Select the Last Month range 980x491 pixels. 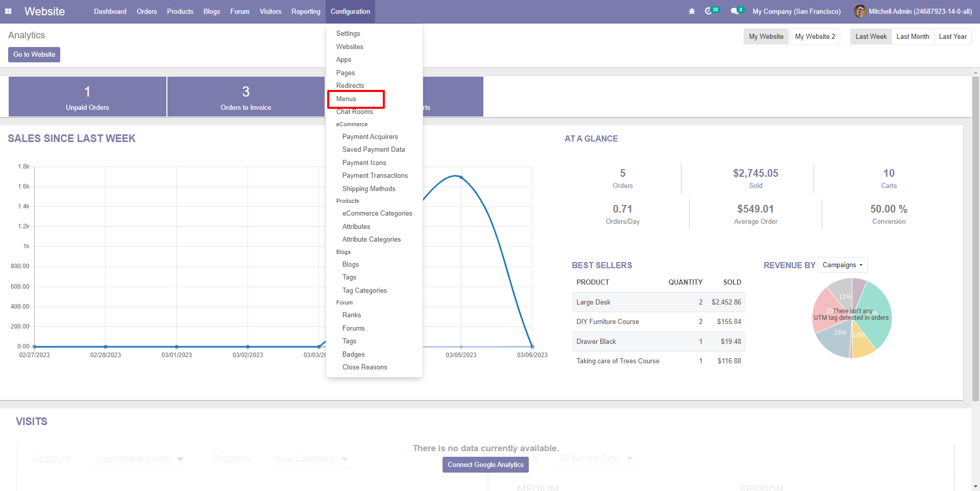tap(912, 37)
